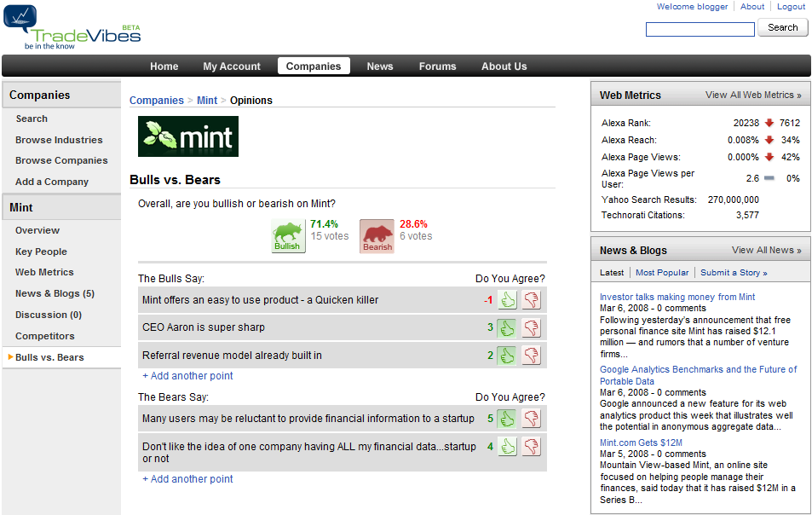
Task: Thumbs down 'CEO Aaron is super sharp'
Action: [x=532, y=327]
